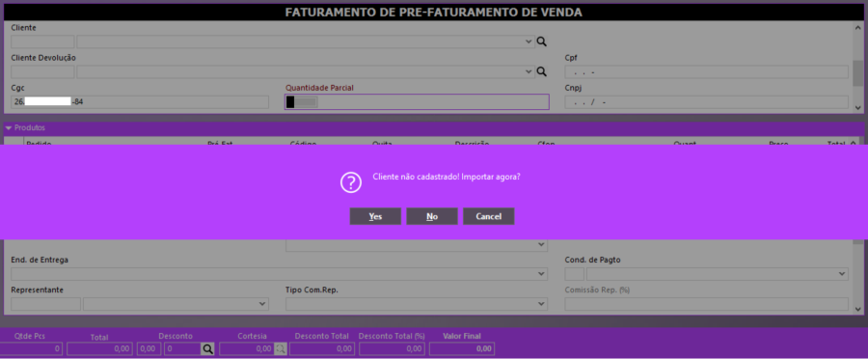868x359 pixels.
Task: Open the Cond. de Pagto dropdown
Action: [841, 274]
